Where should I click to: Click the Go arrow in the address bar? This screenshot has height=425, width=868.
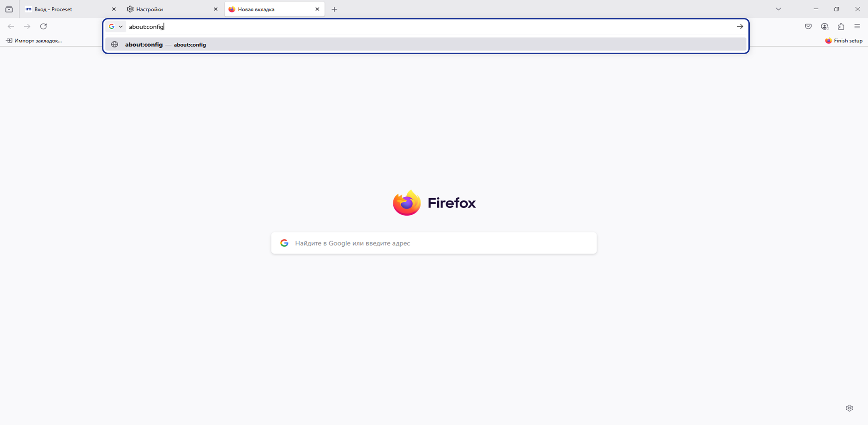740,27
